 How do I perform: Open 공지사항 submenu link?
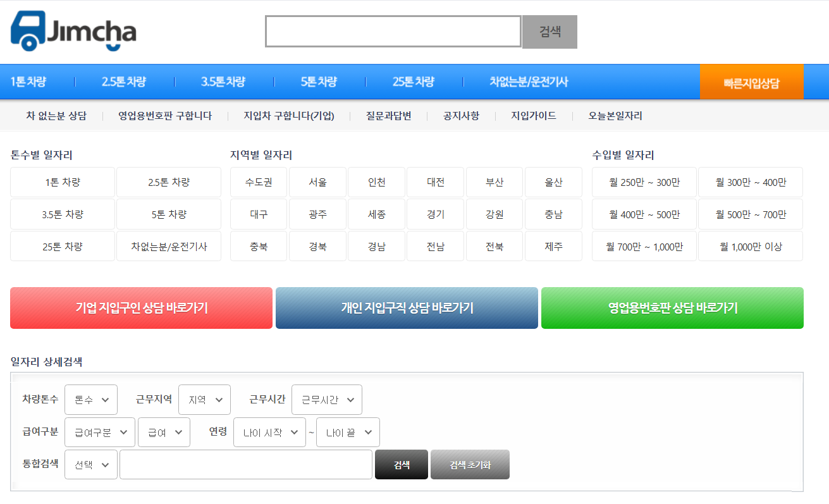pyautogui.click(x=461, y=116)
